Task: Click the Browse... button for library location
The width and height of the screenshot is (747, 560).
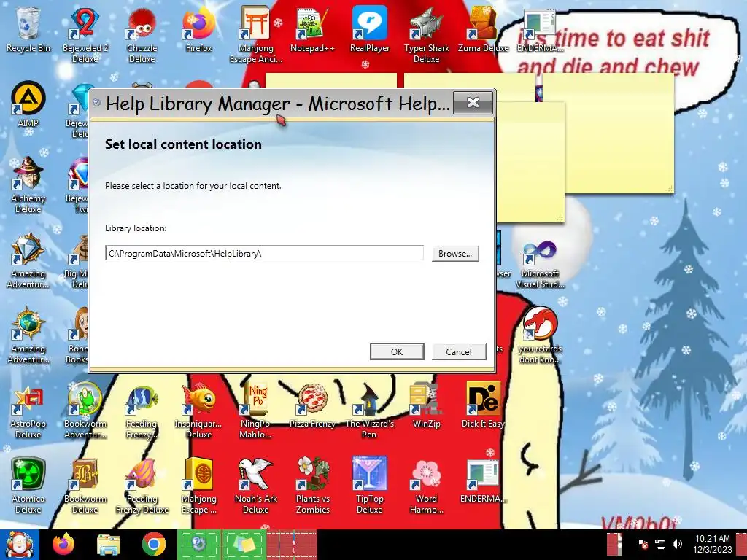Action: point(455,253)
